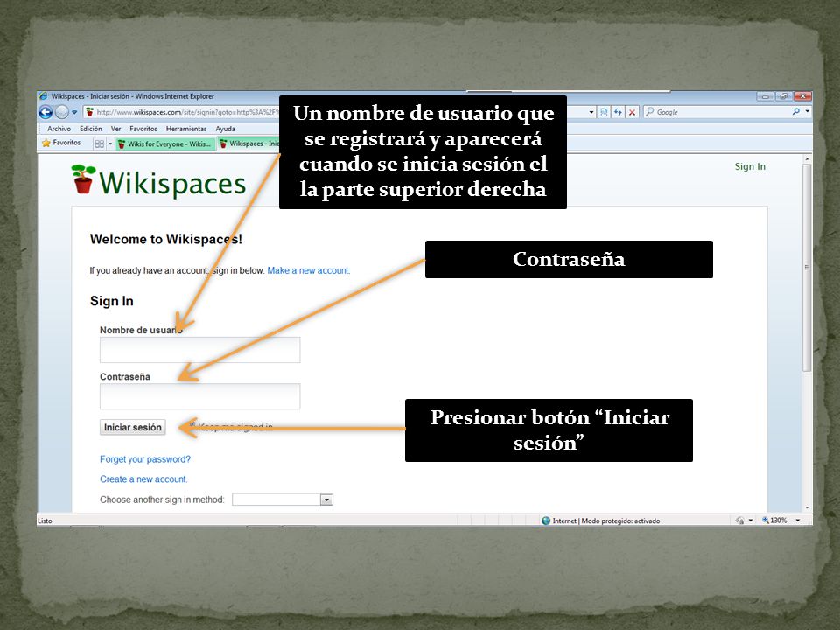840x630 pixels.
Task: Stop loading with the red X icon
Action: (x=632, y=112)
